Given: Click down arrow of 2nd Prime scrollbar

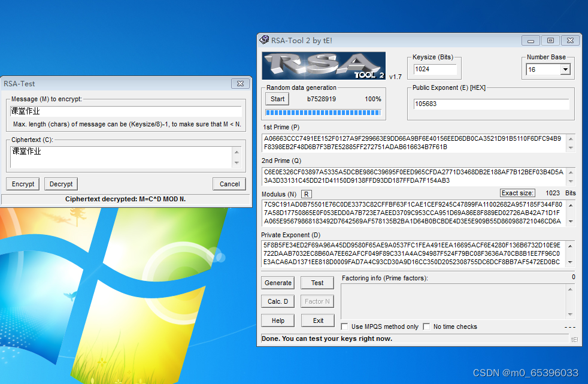Looking at the screenshot, I should (x=571, y=182).
